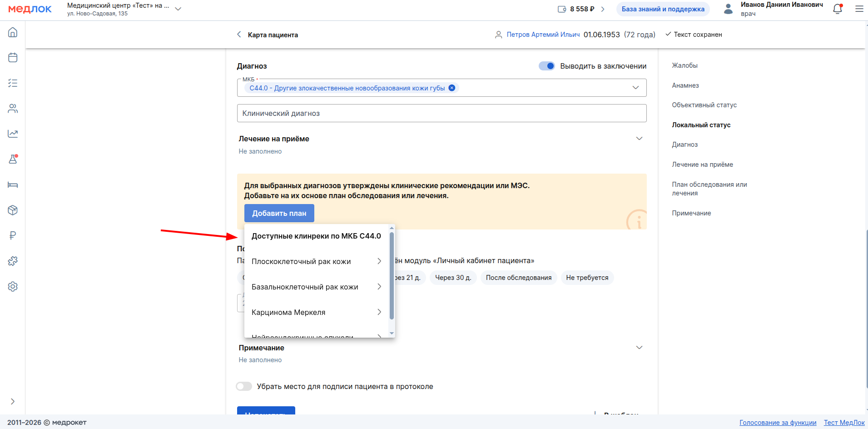The image size is (868, 429).
Task: Open the ruble finance icon
Action: pyautogui.click(x=13, y=235)
